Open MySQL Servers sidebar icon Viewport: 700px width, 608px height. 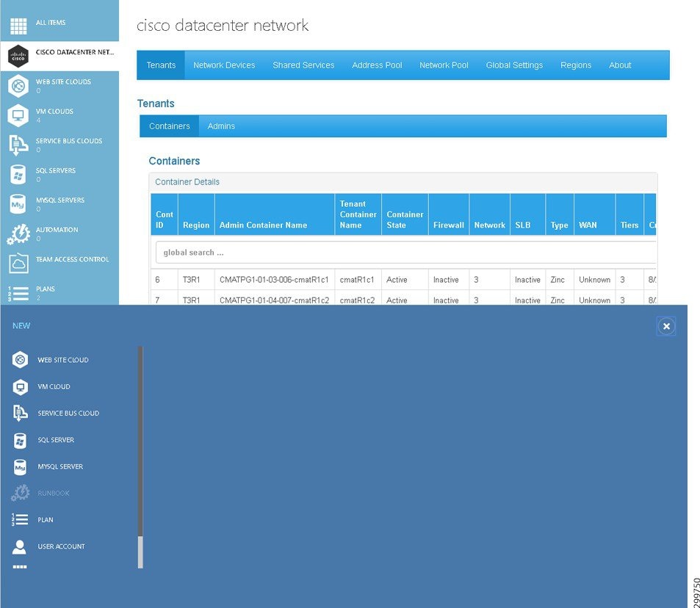click(18, 204)
